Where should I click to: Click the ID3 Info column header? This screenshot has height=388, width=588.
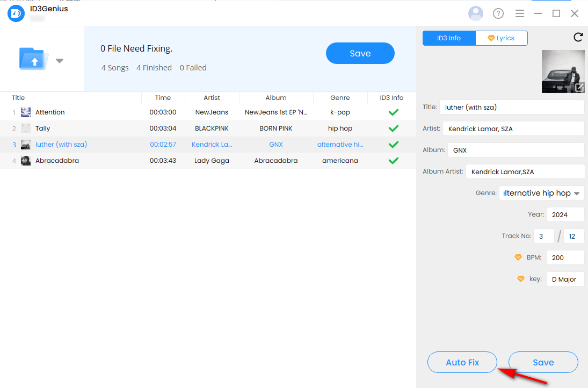(x=391, y=98)
